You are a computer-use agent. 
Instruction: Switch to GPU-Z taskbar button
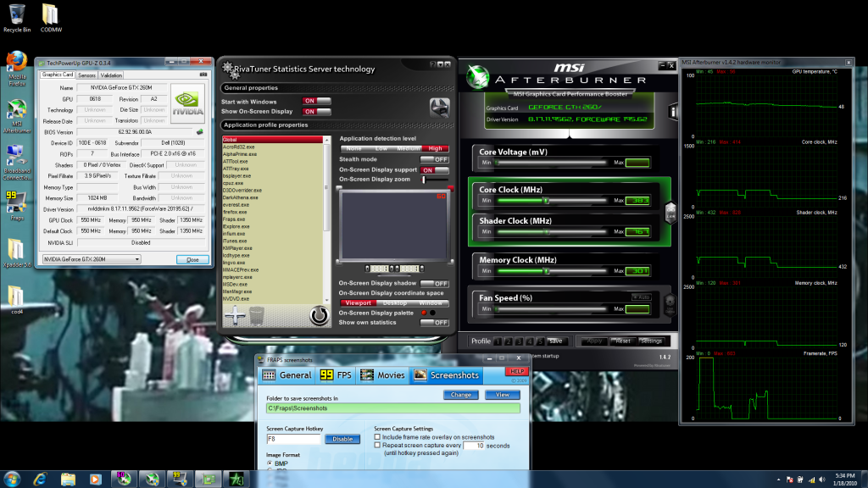209,480
